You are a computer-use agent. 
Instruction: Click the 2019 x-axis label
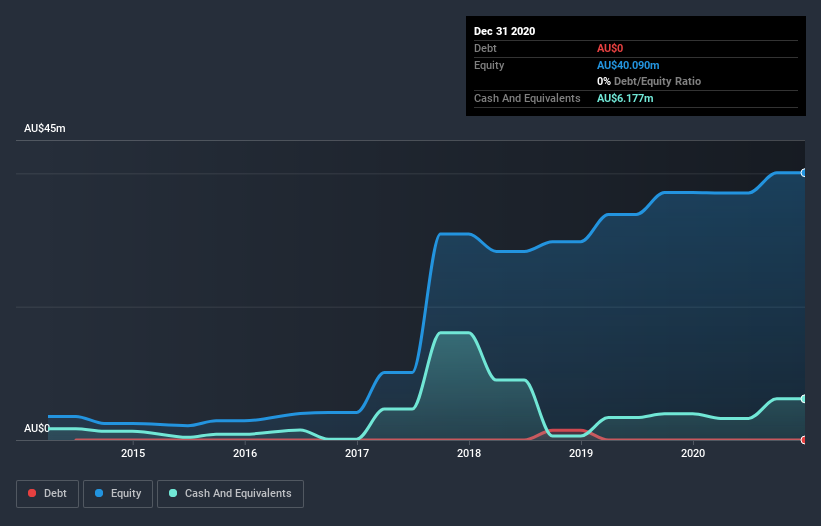(581, 453)
